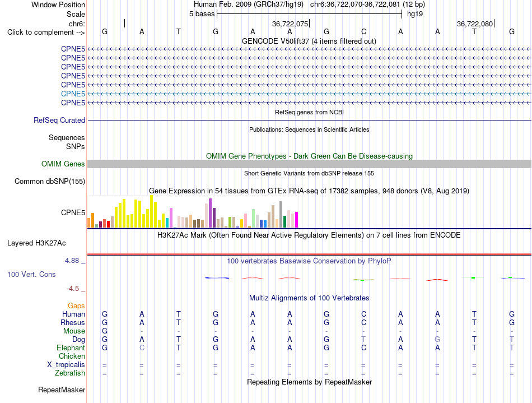The width and height of the screenshot is (532, 403).
Task: Open 'Multiz Alignments of 100 Vertebrates' title
Action: pyautogui.click(x=309, y=298)
